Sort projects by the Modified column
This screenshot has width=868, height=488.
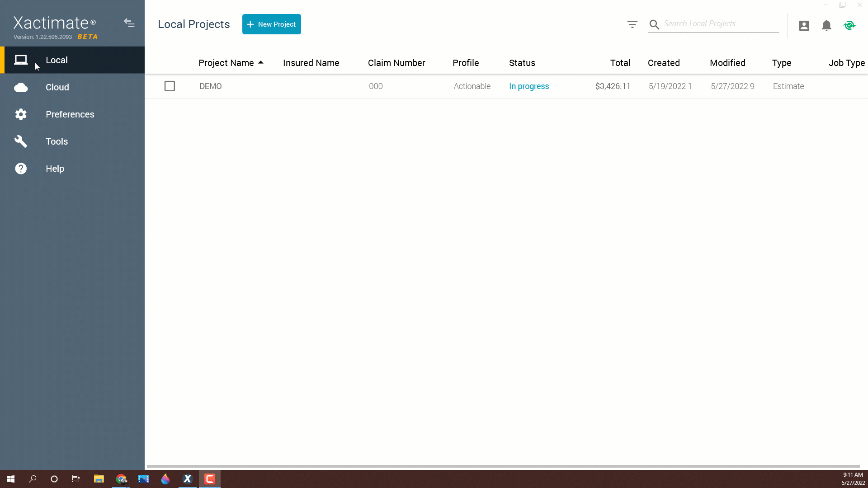(x=727, y=63)
